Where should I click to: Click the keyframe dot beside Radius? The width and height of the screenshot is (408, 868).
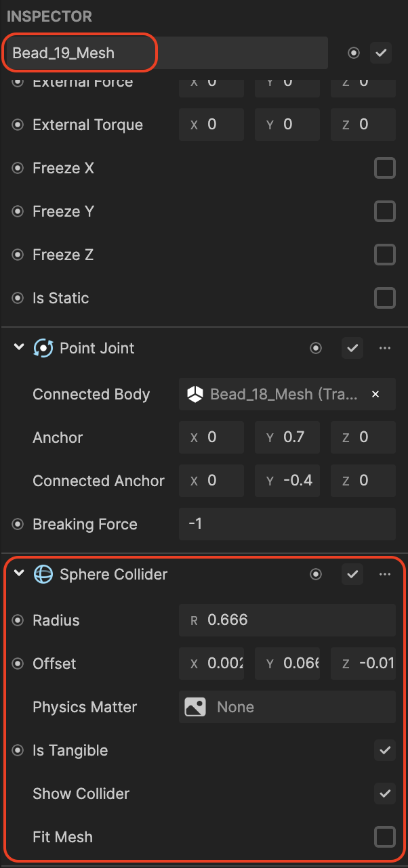click(x=18, y=621)
